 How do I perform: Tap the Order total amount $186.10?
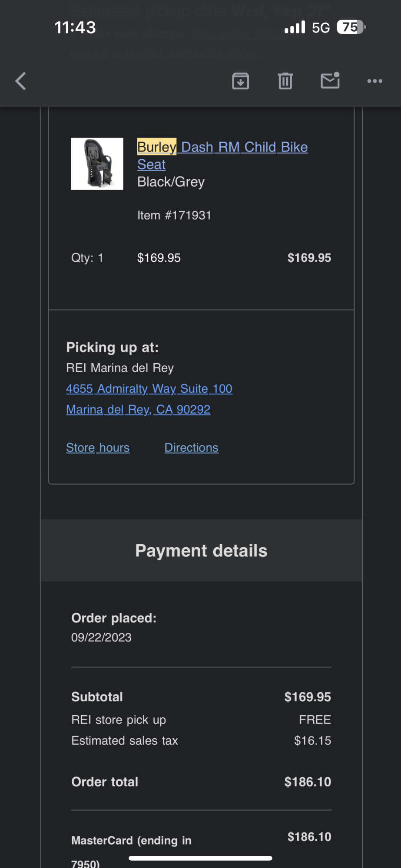click(308, 782)
